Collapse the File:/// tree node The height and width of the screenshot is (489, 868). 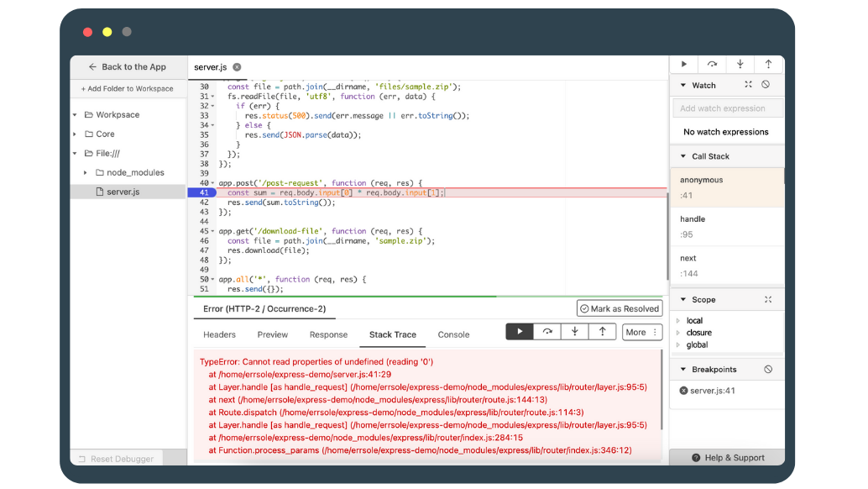pyautogui.click(x=75, y=154)
